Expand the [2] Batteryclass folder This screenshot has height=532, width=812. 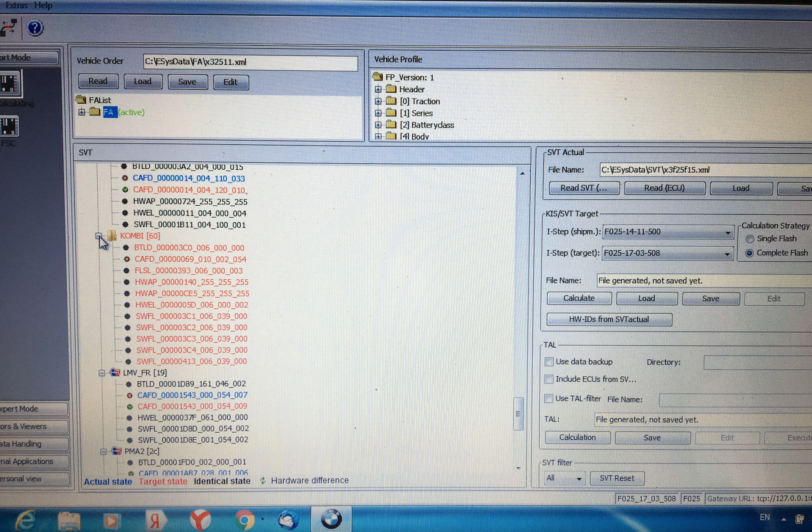coord(378,125)
